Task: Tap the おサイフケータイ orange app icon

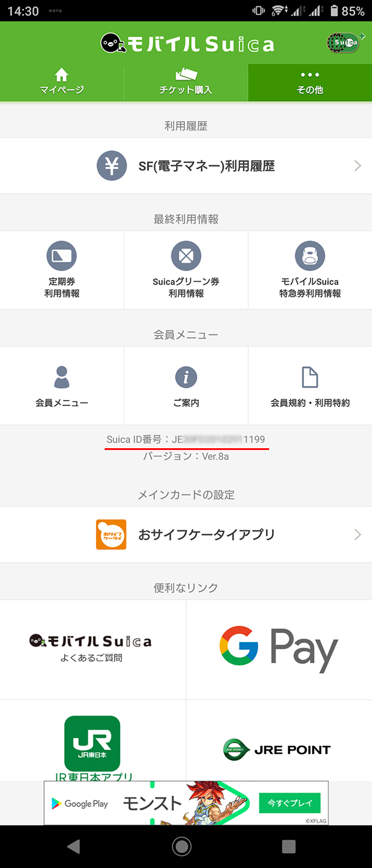Action: 111,534
